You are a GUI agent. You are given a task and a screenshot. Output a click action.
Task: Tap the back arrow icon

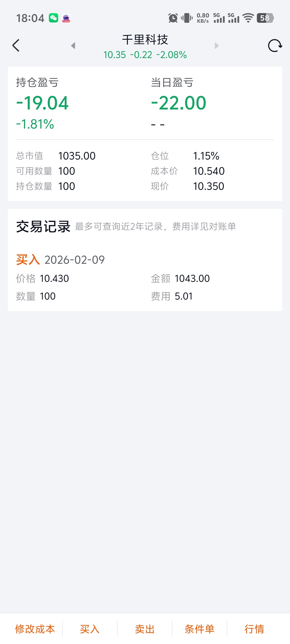(16, 46)
